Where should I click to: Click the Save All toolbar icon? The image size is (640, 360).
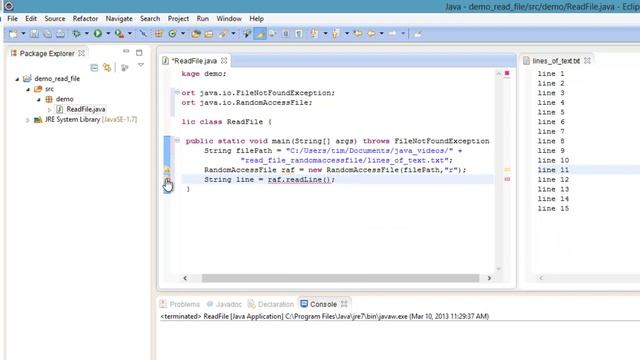(x=47, y=34)
